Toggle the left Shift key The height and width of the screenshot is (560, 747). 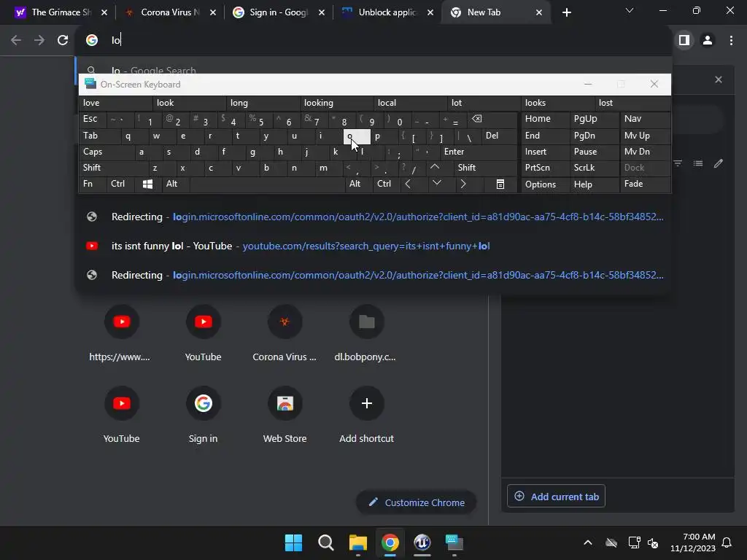pos(113,168)
